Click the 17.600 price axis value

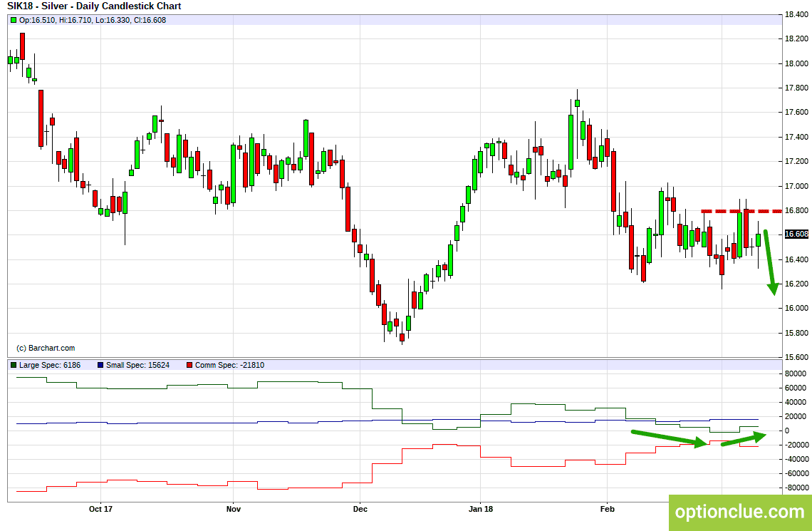click(x=796, y=113)
